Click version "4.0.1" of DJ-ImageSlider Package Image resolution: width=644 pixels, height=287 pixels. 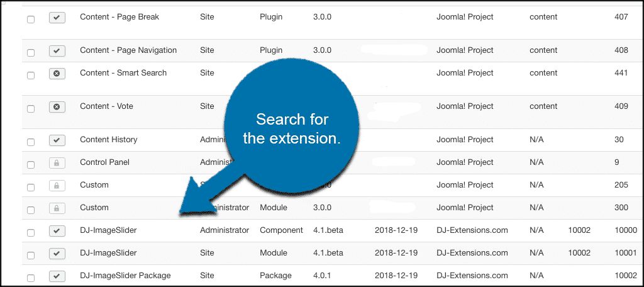[x=323, y=276]
